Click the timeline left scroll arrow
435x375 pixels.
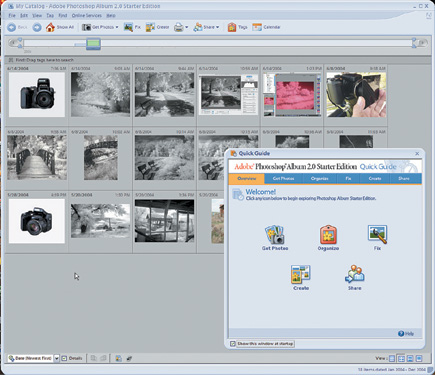[13, 43]
